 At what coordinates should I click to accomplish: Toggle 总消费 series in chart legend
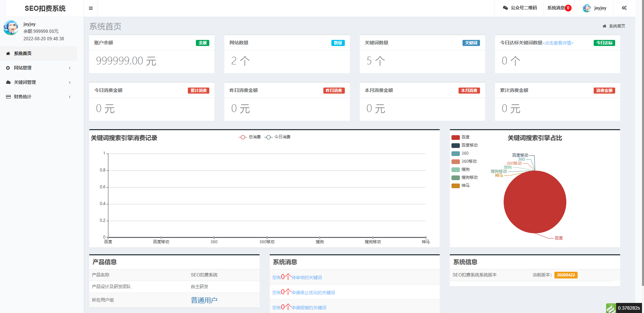point(250,137)
